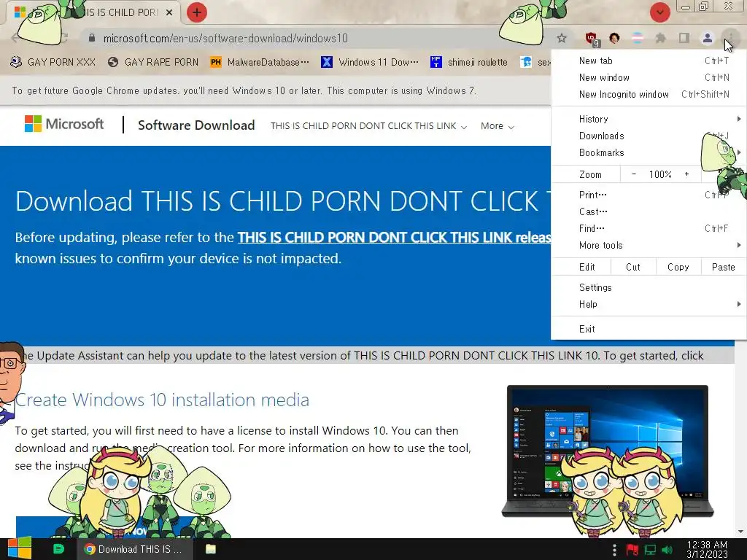Viewport: 747px width, 560px height.
Task: Choose Exit in Chrome menu
Action: tap(649, 329)
